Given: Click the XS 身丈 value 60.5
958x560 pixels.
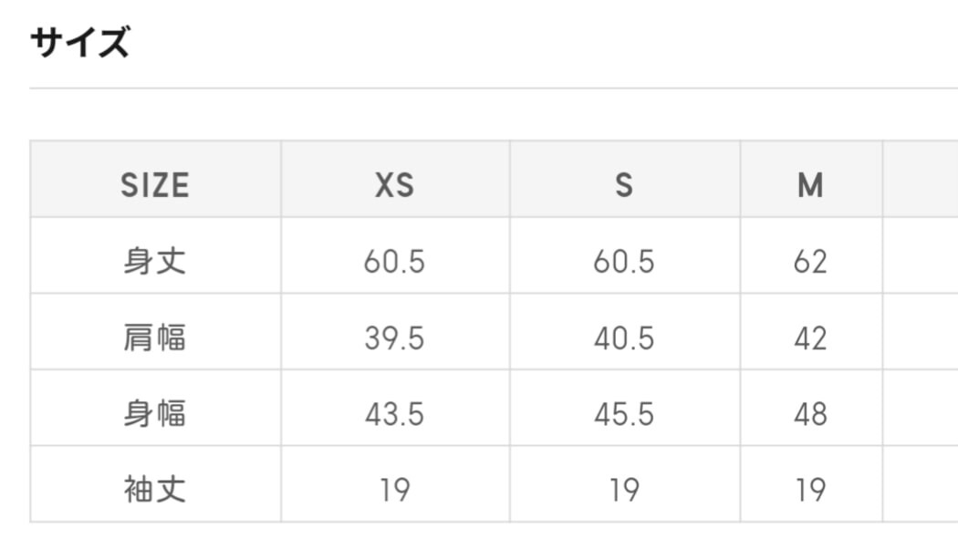Looking at the screenshot, I should [394, 262].
